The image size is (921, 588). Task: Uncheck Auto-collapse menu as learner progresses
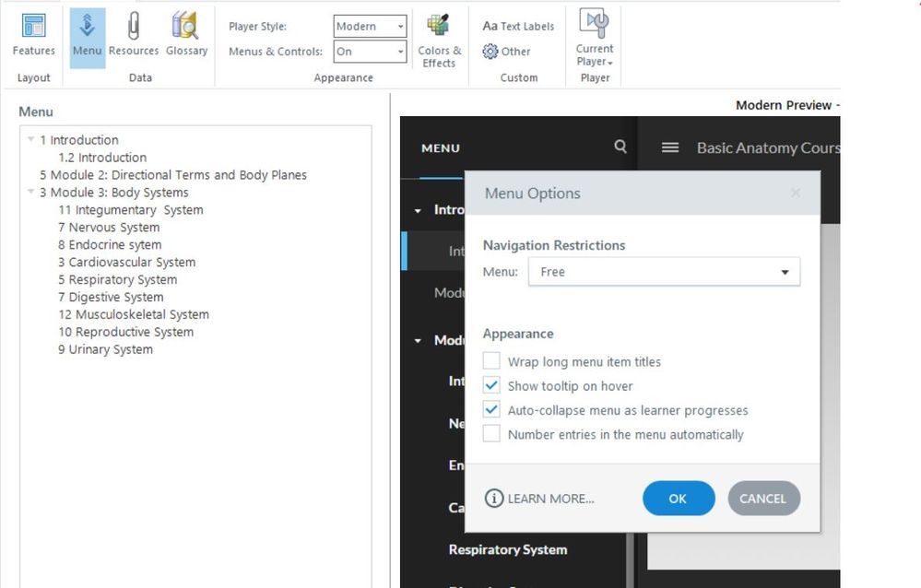491,409
